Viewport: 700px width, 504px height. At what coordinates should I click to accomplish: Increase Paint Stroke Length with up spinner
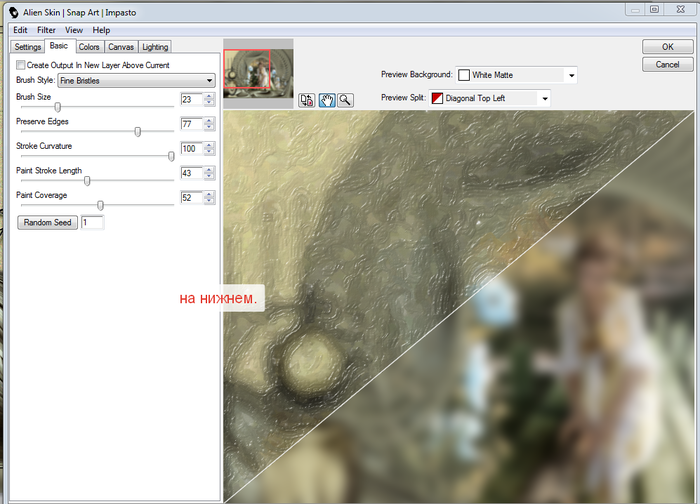coord(209,170)
